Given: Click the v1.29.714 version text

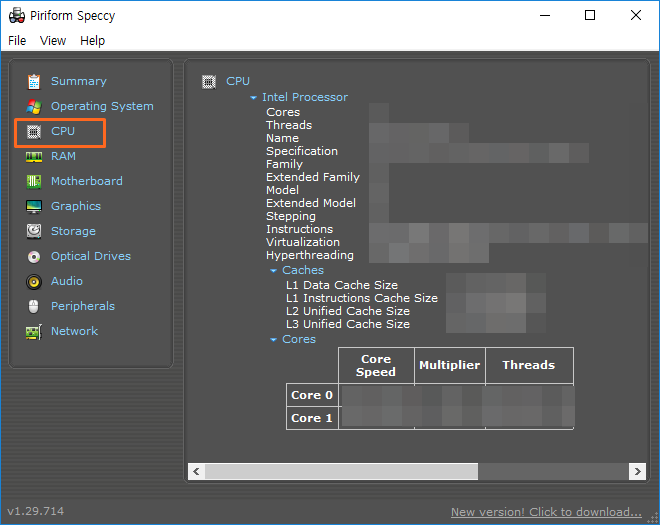Looking at the screenshot, I should point(35,512).
